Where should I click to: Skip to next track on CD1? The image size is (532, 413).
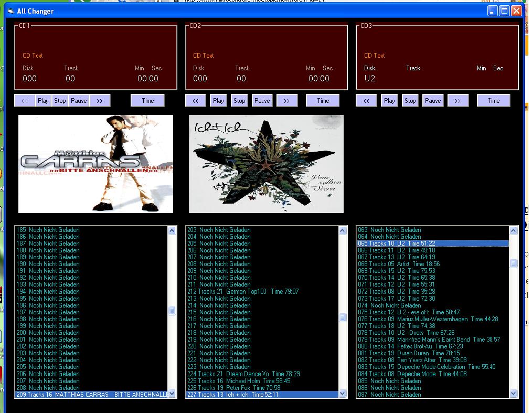coord(100,101)
